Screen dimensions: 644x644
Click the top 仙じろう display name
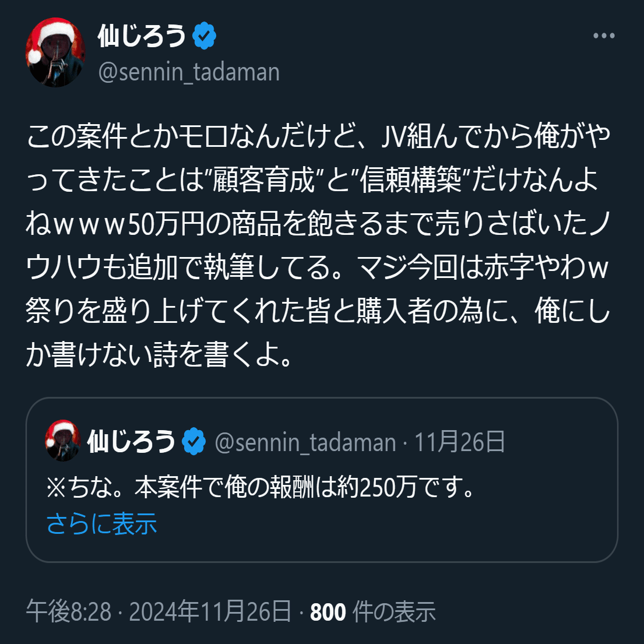point(142,36)
